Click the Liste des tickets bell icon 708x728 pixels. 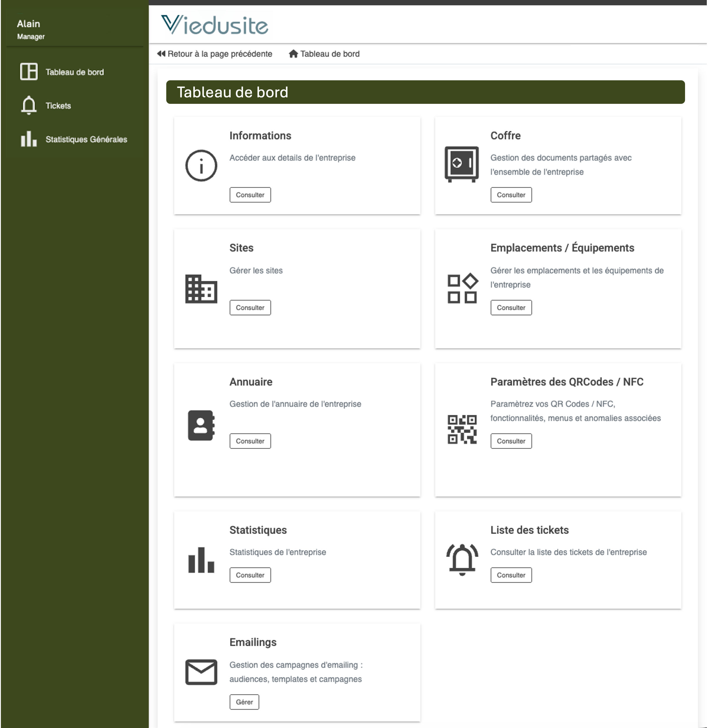pyautogui.click(x=462, y=559)
